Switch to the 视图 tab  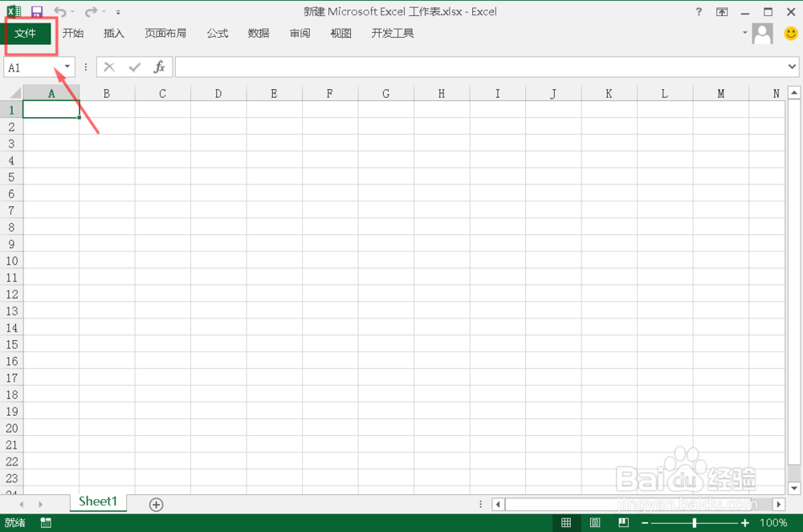coord(341,33)
